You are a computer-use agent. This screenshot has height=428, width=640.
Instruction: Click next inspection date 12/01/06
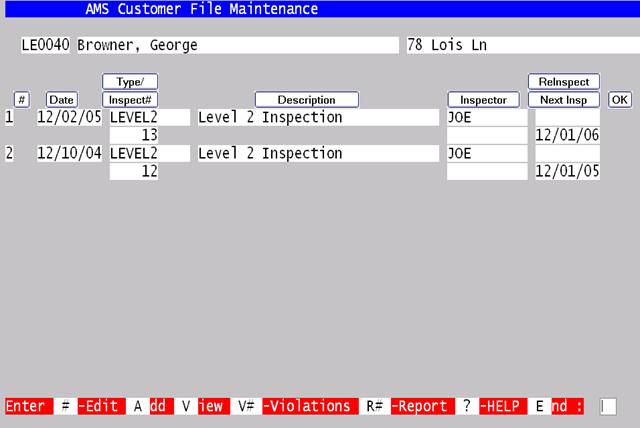point(566,135)
